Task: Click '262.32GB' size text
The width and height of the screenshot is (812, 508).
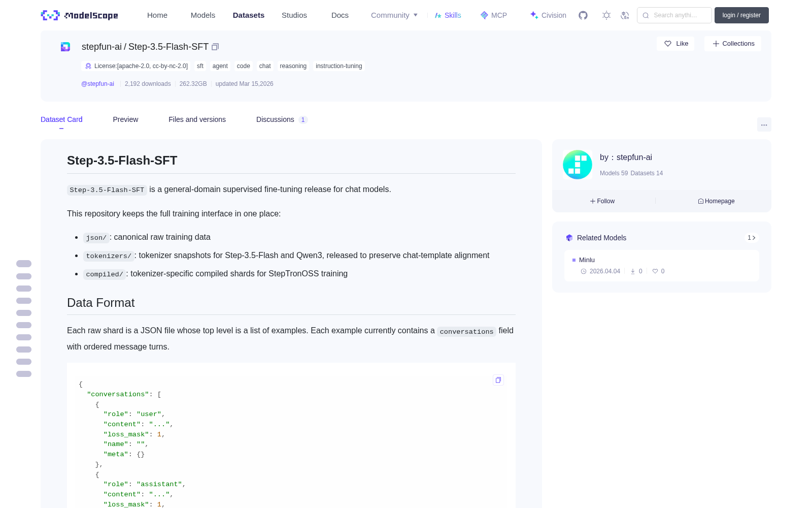Action: [x=193, y=84]
